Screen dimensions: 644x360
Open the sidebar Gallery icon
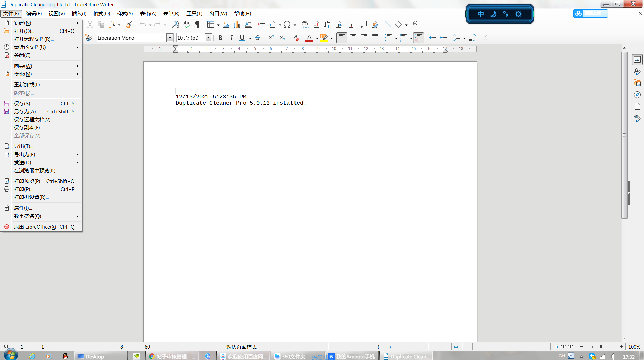click(x=637, y=83)
